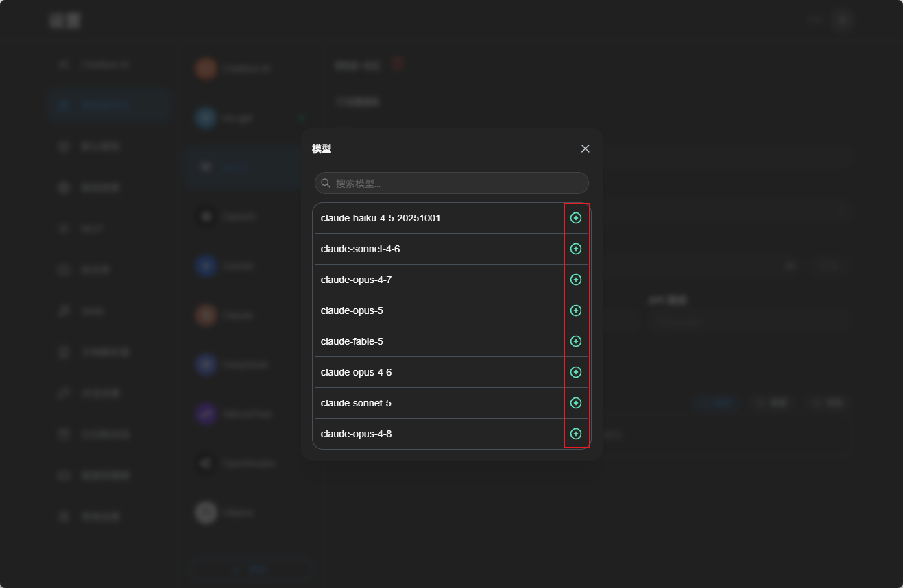The image size is (903, 588).
Task: Pick the claude-fable-5 row text
Action: click(352, 341)
